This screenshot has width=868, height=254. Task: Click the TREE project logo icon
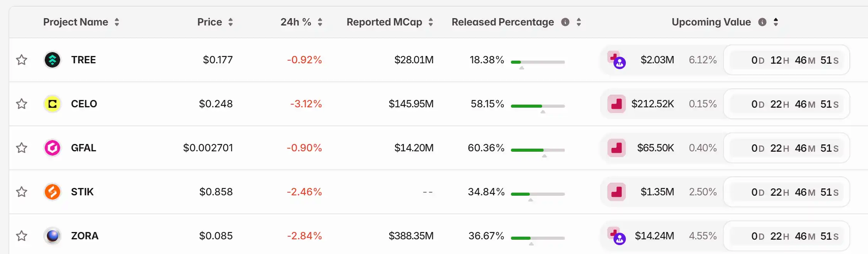point(52,60)
